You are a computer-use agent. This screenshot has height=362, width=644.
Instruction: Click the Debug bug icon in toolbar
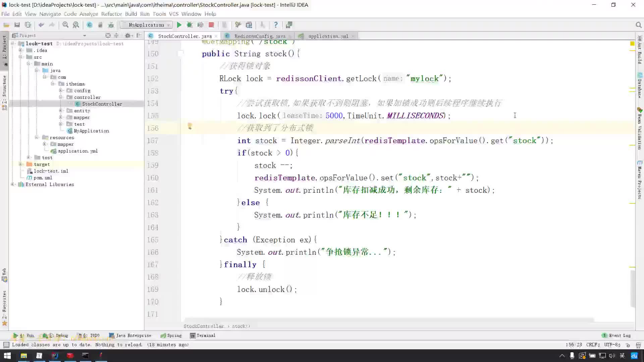[x=190, y=25]
